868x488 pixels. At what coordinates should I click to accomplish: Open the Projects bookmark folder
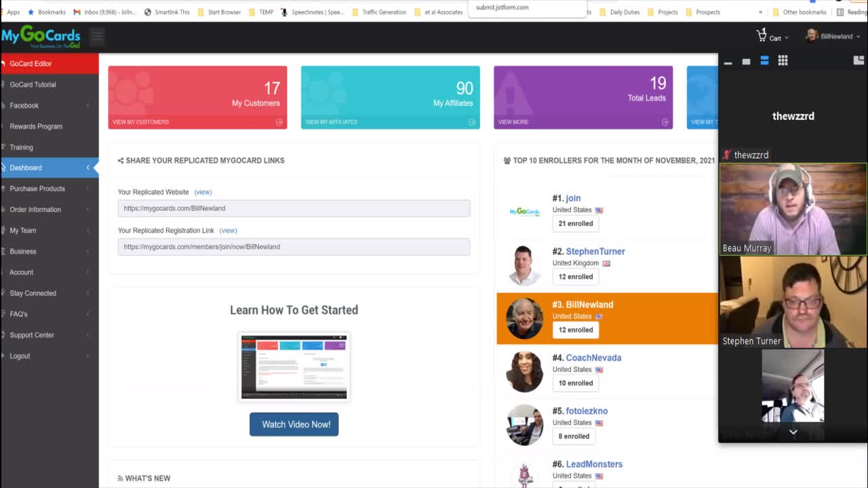tap(663, 12)
